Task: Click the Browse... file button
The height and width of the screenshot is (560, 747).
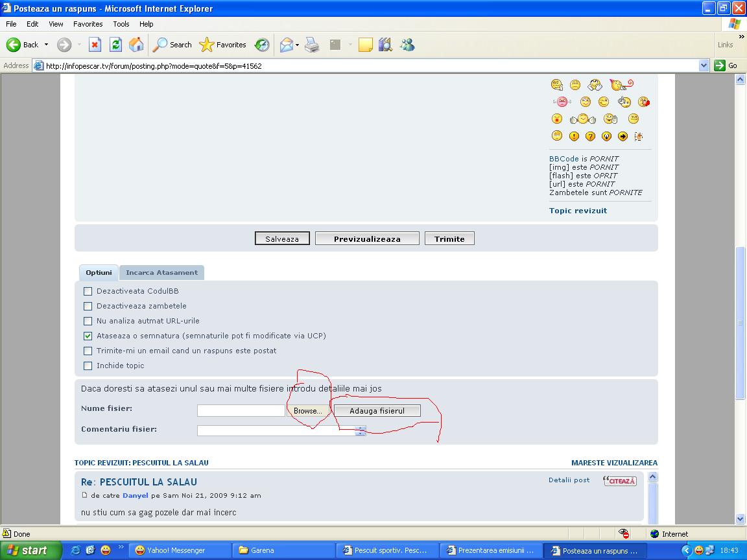Action: click(307, 411)
